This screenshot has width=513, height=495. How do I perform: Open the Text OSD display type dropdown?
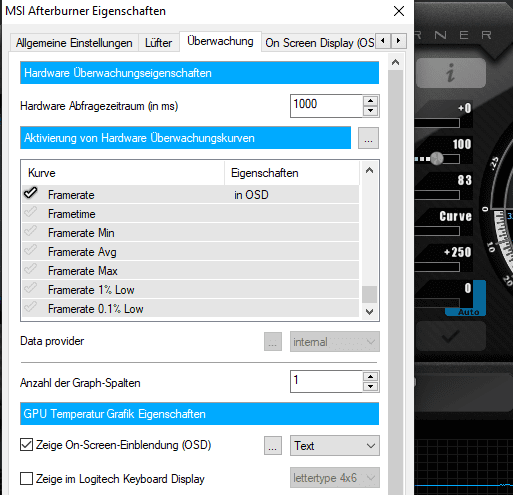tap(335, 445)
